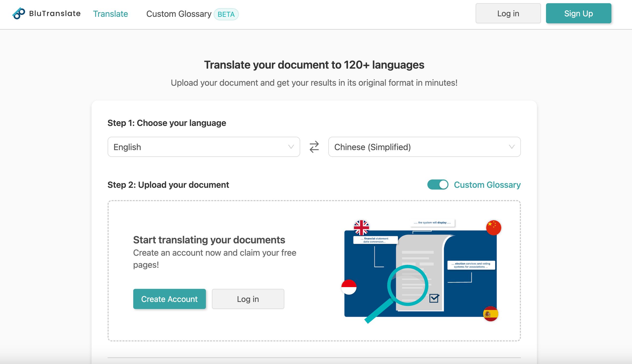Select the Translate navigation item
The width and height of the screenshot is (632, 364).
pos(110,14)
